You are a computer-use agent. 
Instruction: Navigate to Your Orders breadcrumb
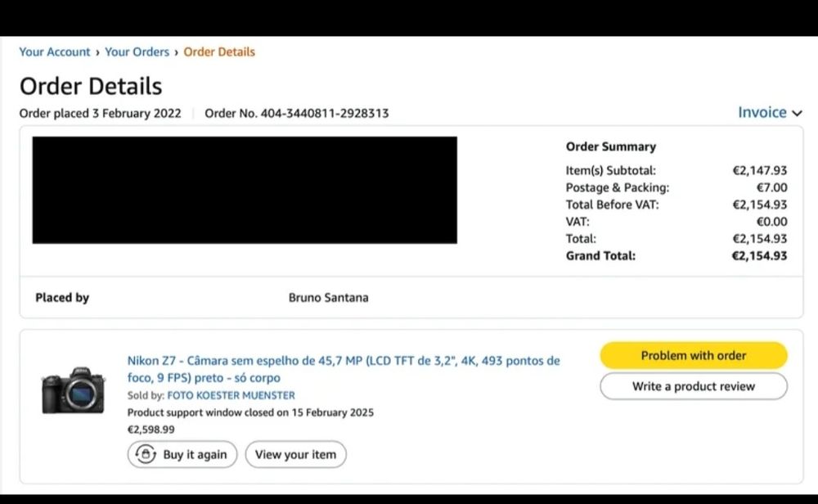coord(137,52)
